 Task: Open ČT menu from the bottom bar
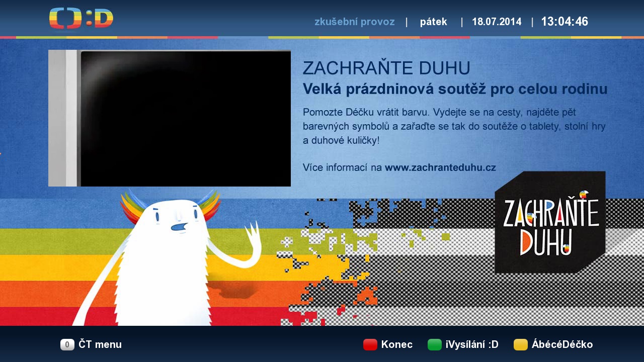point(99,344)
